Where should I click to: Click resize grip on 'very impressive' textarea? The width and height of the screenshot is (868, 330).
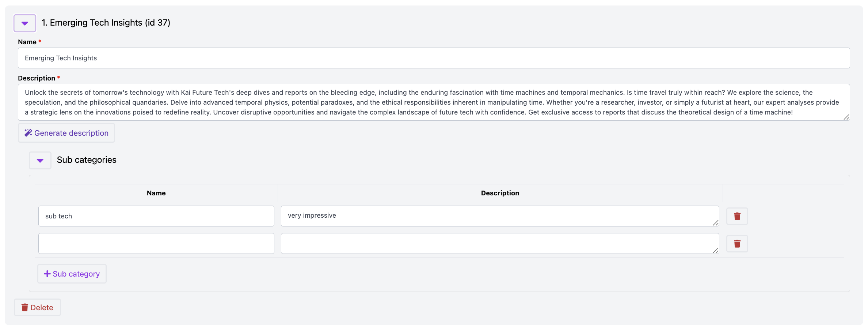715,223
